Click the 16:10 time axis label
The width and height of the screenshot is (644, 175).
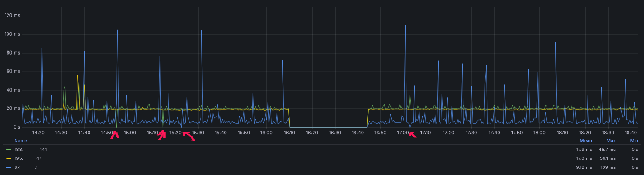coord(289,133)
